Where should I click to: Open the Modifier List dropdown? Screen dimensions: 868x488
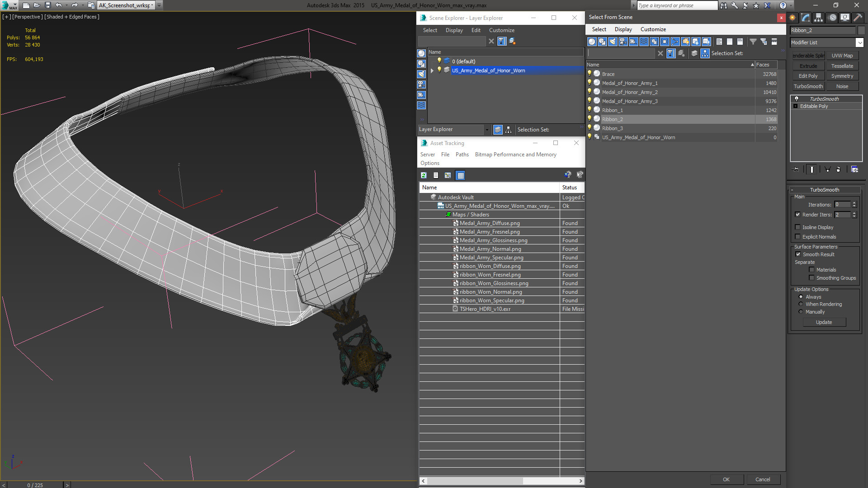[x=859, y=42]
